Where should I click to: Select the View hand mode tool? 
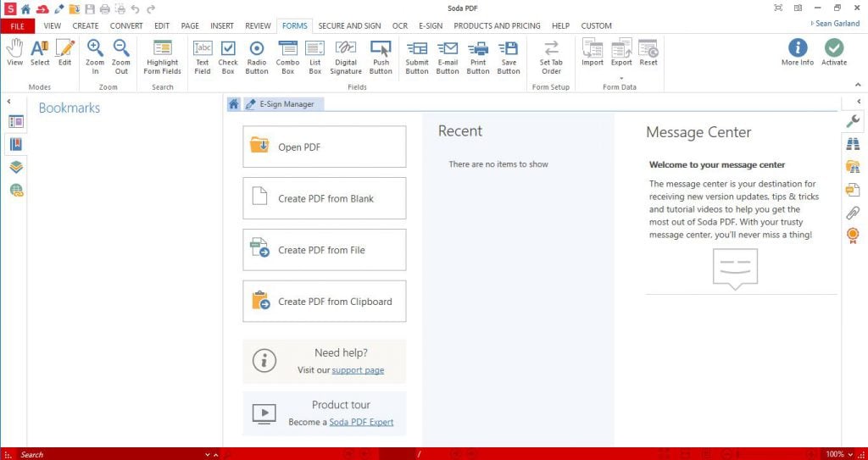[15, 53]
